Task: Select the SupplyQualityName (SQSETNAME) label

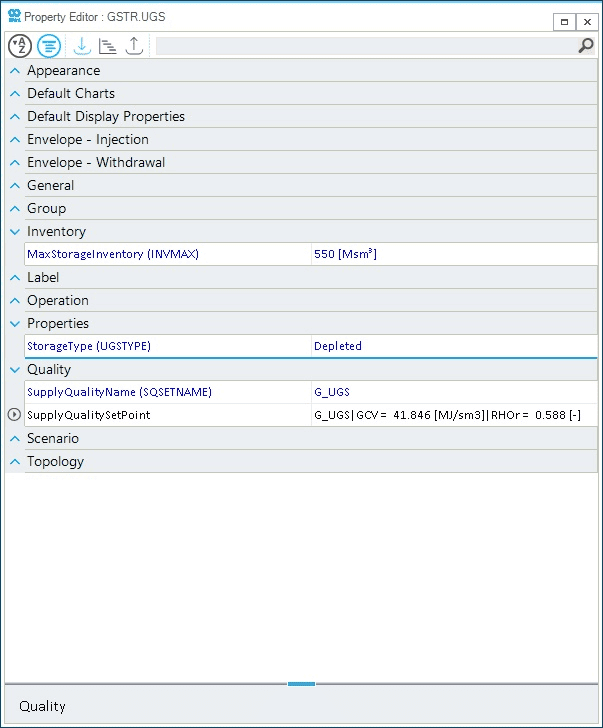Action: (x=119, y=392)
